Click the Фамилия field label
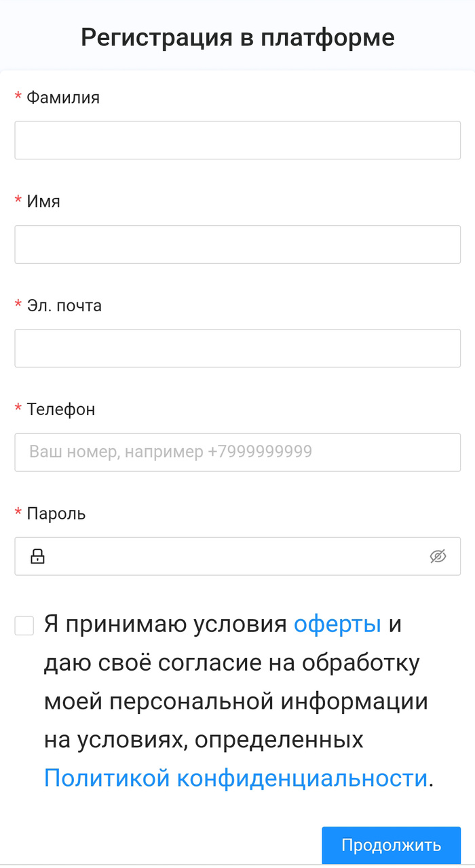The height and width of the screenshot is (868, 475). 63,98
